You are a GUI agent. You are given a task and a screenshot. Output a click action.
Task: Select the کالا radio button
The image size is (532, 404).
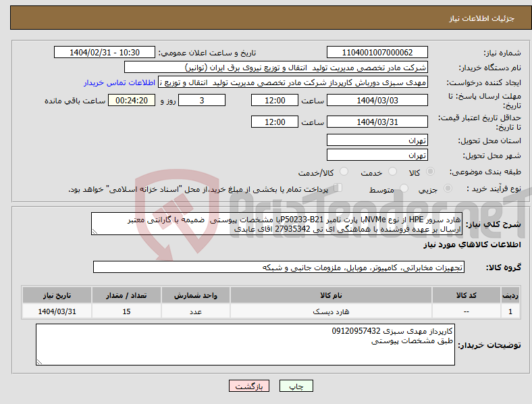click(430, 172)
